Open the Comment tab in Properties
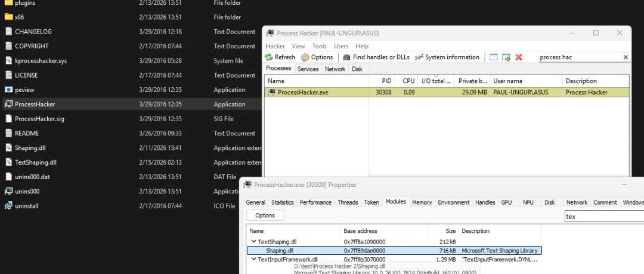The height and width of the screenshot is (274, 644). click(x=605, y=202)
